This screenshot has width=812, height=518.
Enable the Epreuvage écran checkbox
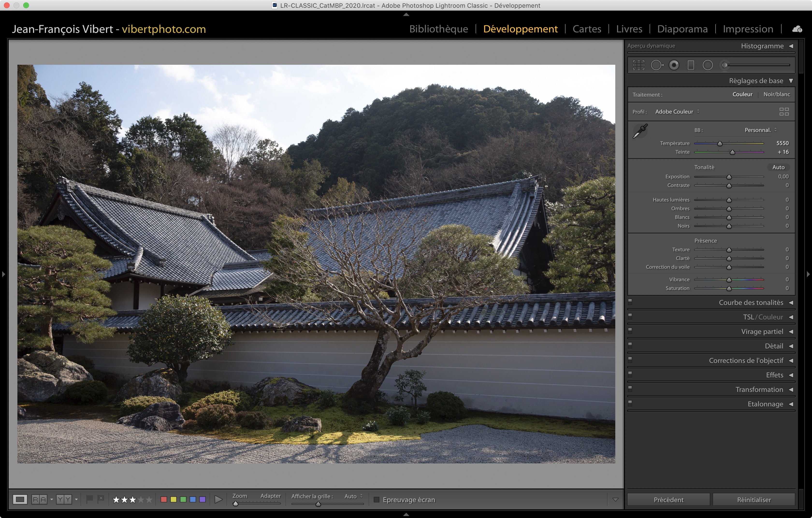377,499
